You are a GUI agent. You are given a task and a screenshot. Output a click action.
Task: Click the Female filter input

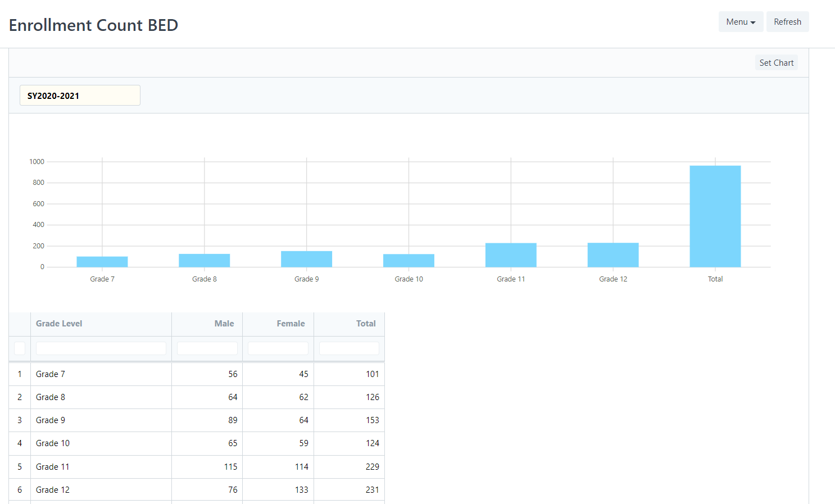[x=278, y=348]
